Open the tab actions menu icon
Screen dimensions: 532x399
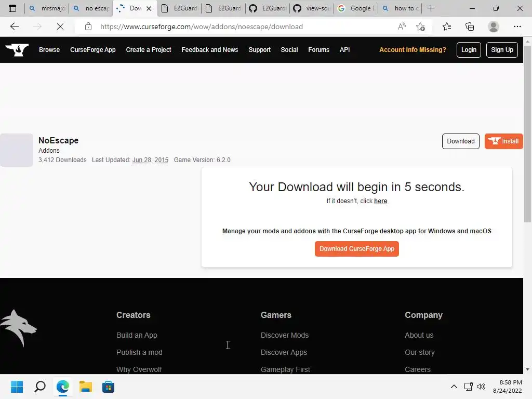(12, 8)
